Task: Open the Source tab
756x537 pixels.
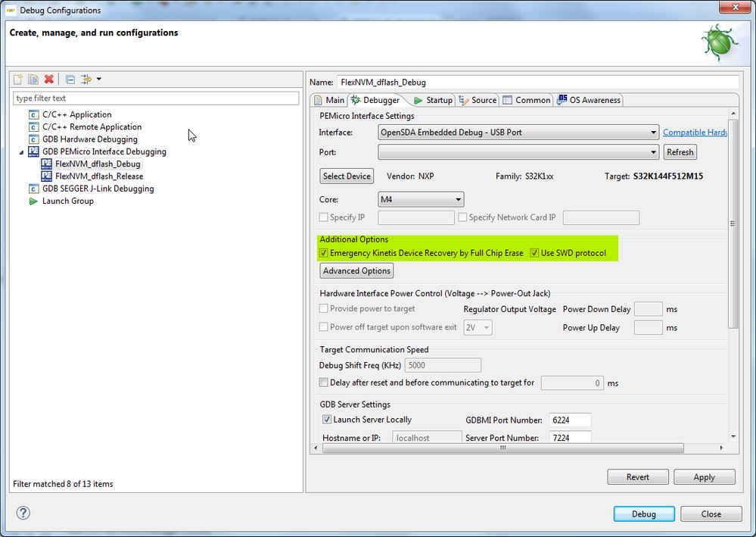Action: pos(478,100)
